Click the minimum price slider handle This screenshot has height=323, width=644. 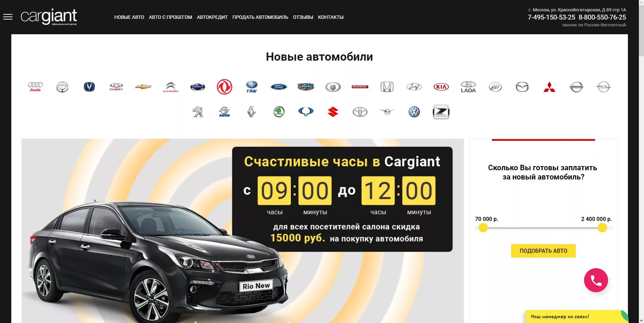[x=483, y=228]
